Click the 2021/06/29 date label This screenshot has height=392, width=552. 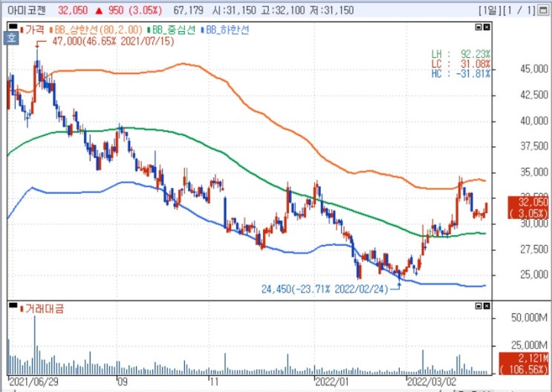coord(33,382)
